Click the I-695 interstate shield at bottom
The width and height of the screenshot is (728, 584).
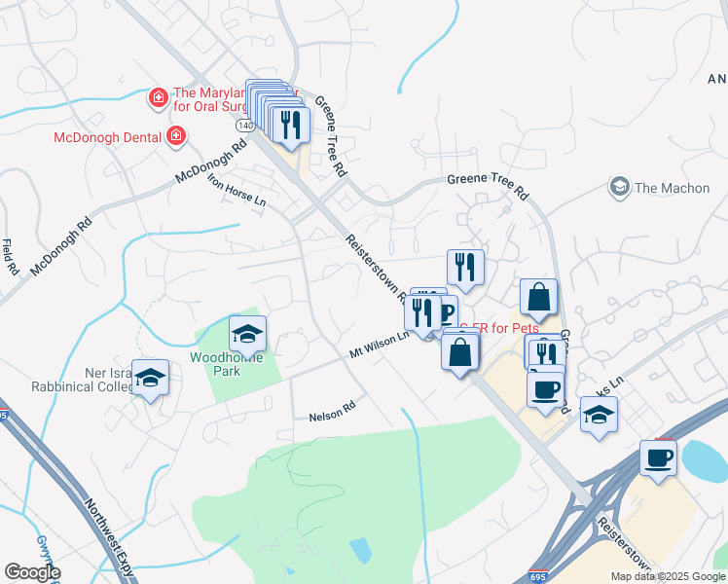pos(537,577)
